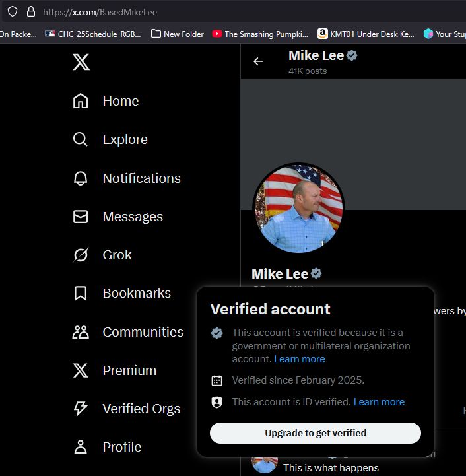Click the verified badge in the profile header bar
This screenshot has width=466, height=476.
[x=352, y=55]
